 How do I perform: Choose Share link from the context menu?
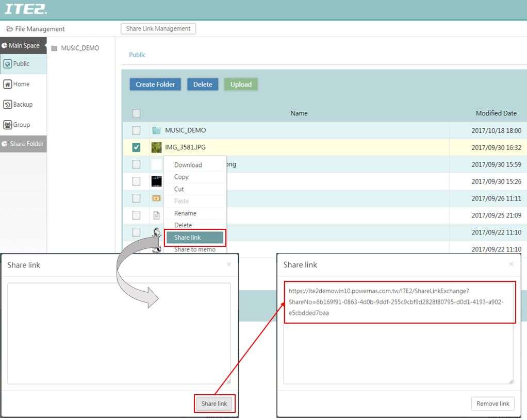point(194,238)
